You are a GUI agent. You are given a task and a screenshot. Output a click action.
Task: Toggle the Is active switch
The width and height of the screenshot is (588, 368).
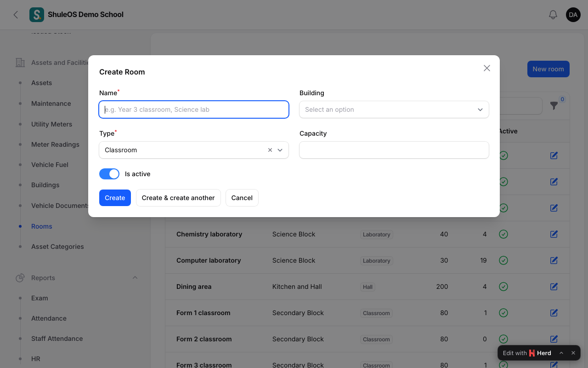coord(109,174)
